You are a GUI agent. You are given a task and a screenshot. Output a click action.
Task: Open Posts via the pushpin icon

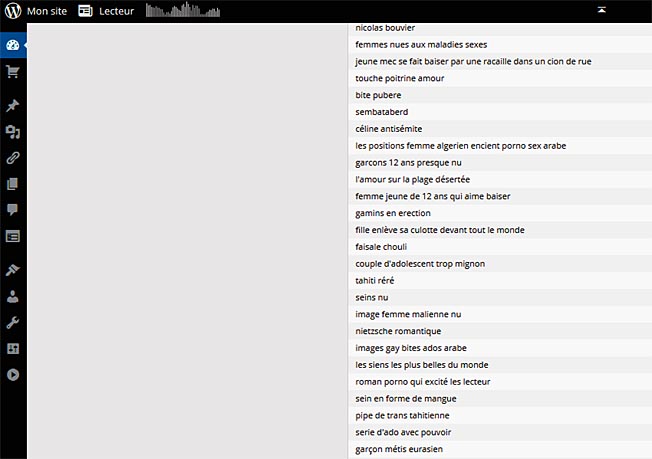click(13, 106)
